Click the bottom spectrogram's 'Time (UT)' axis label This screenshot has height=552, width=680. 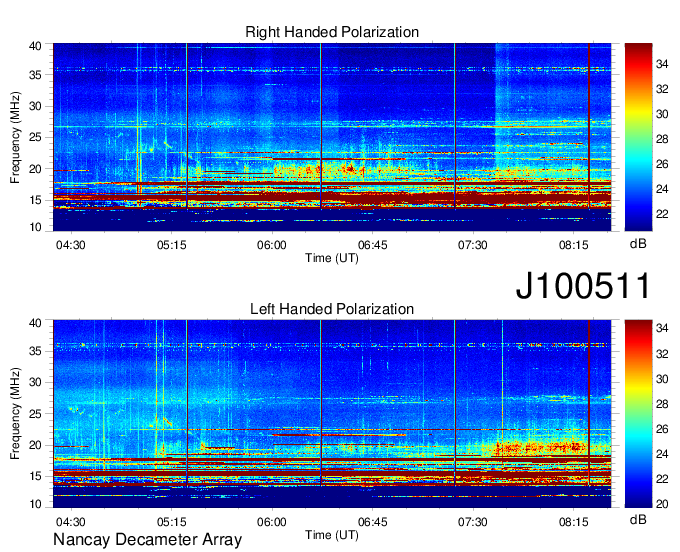coord(332,535)
